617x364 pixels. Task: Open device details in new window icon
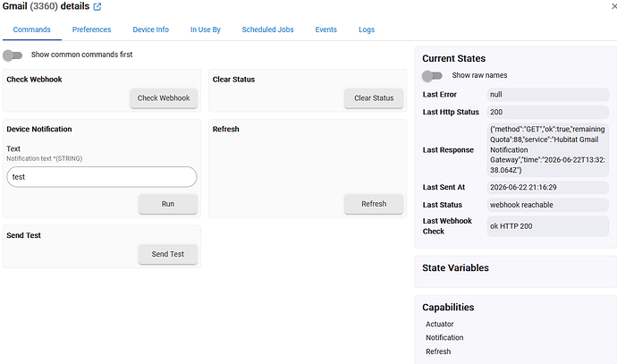coord(97,6)
